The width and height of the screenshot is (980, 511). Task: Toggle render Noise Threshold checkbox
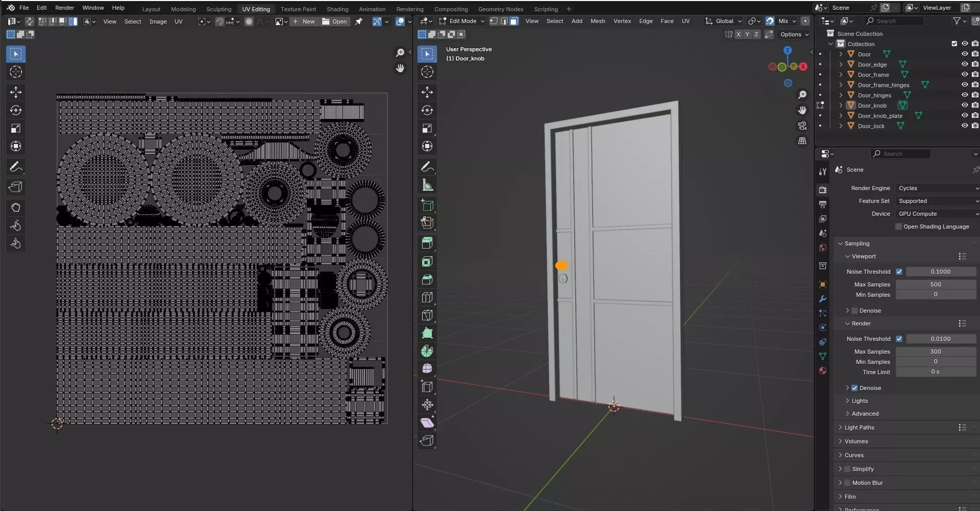click(899, 339)
